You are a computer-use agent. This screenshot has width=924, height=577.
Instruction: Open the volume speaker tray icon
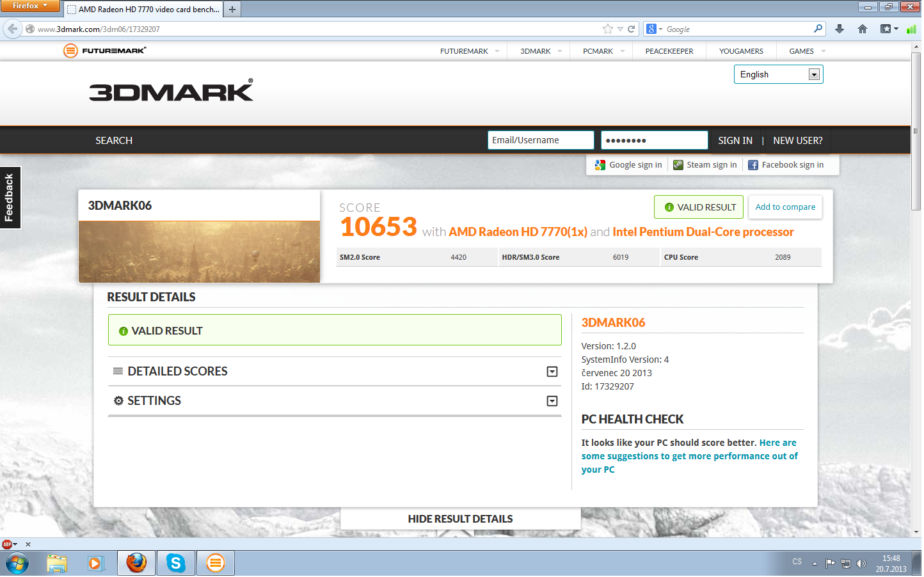[861, 564]
